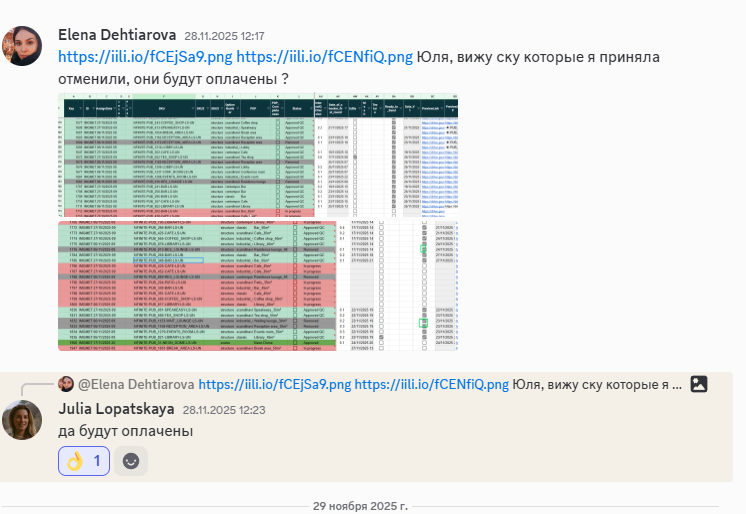Open the https://iili.io/fCEjSa9.png link in Elena's message
Viewport: 746px width, 514px height.
click(x=145, y=57)
